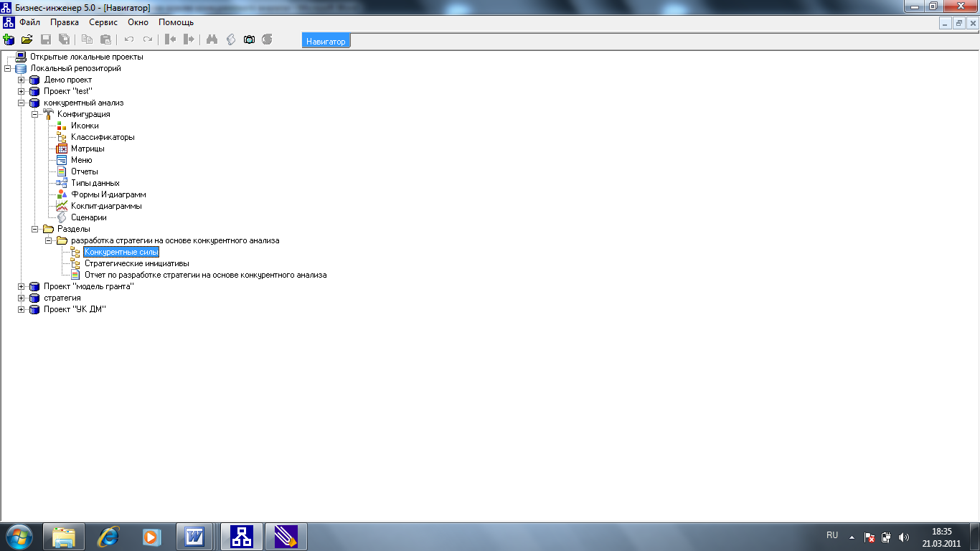980x551 pixels.
Task: Open Windows Explorer from taskbar
Action: point(65,537)
